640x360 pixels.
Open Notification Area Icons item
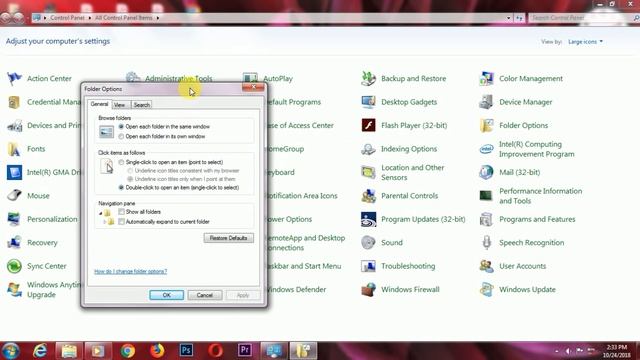point(302,196)
